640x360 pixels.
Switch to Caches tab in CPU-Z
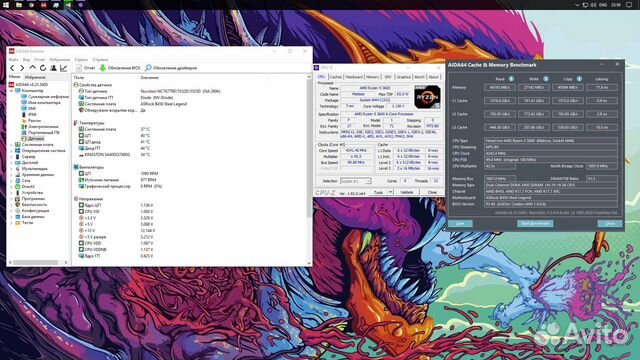(x=336, y=77)
